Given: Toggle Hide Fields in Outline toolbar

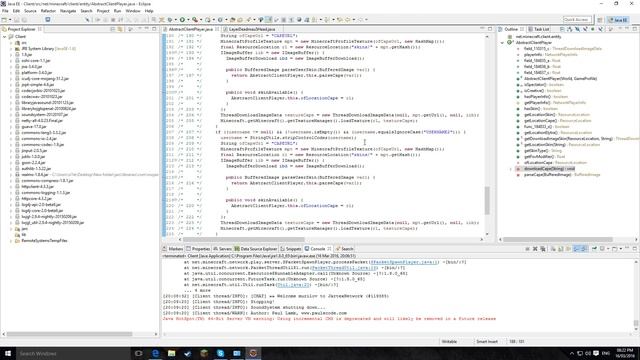Looking at the screenshot, I should pos(577,29).
